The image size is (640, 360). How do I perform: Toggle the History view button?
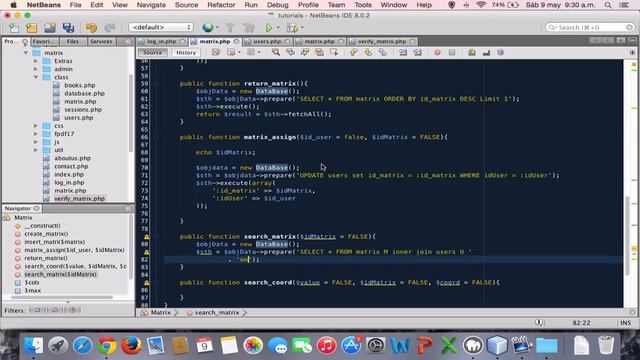pyautogui.click(x=186, y=53)
